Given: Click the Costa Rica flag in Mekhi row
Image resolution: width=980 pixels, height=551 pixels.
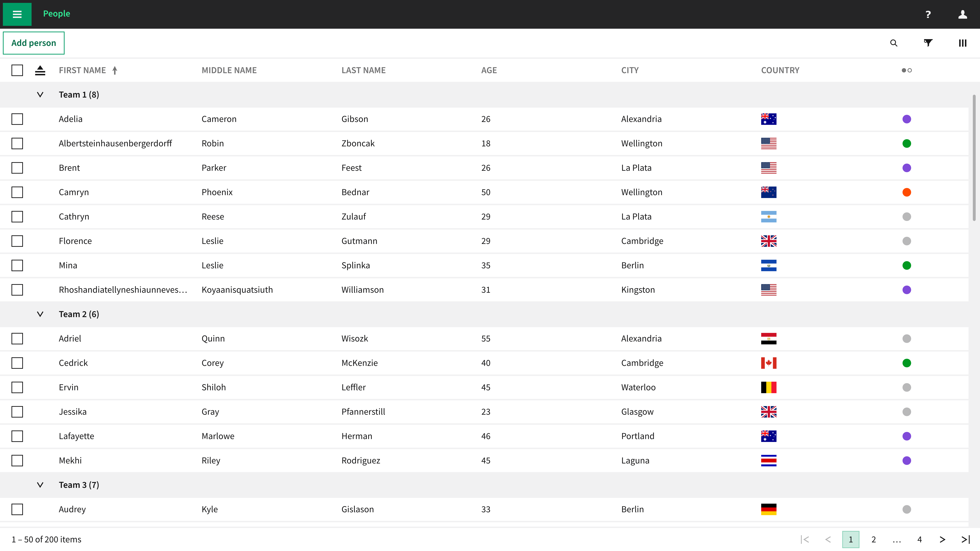Looking at the screenshot, I should coord(769,460).
